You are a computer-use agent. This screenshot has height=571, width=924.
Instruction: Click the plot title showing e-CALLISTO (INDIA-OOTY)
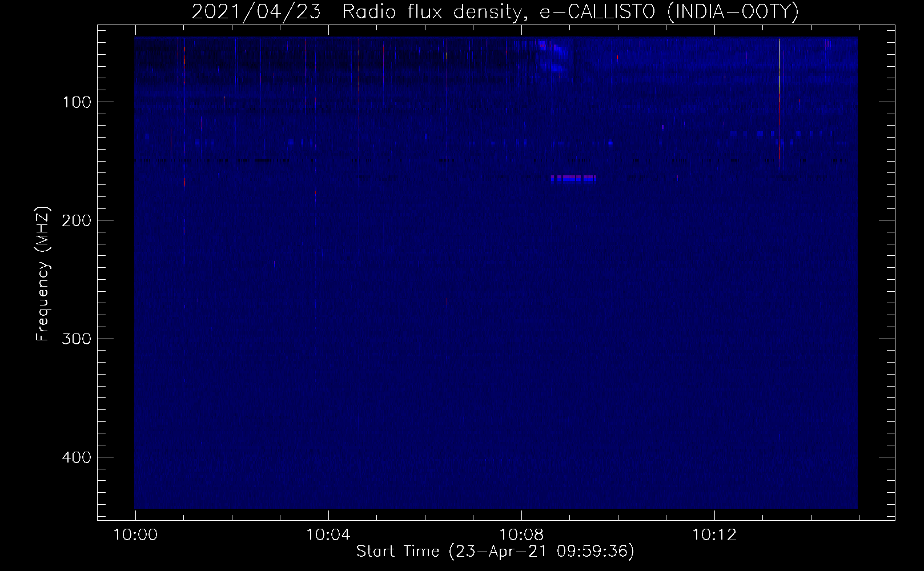click(x=495, y=11)
